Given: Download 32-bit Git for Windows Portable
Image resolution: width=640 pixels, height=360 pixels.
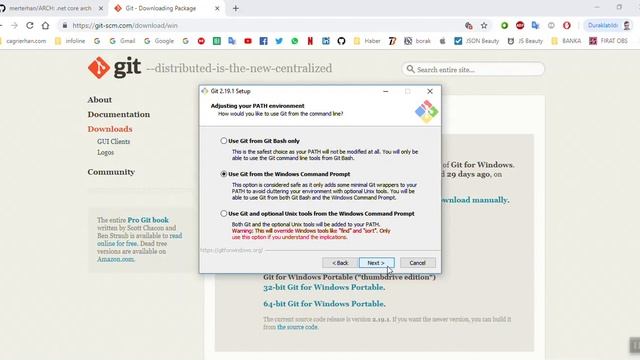Looking at the screenshot, I should coord(324,287).
